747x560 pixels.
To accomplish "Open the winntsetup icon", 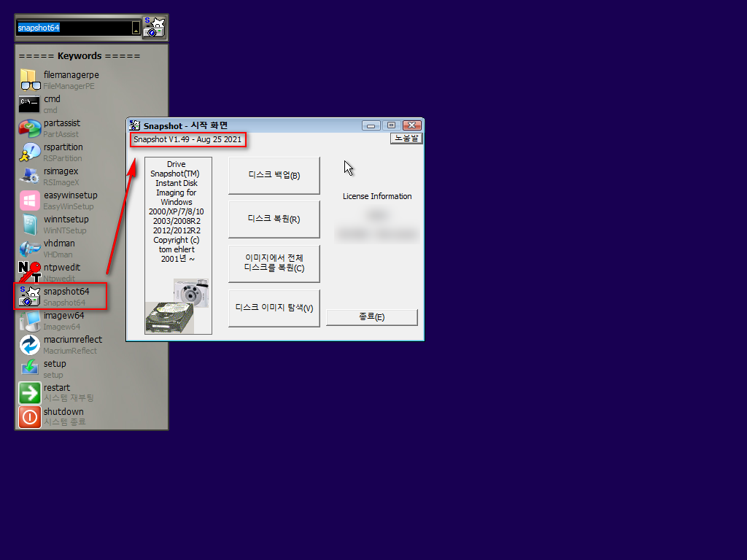I will [x=29, y=225].
